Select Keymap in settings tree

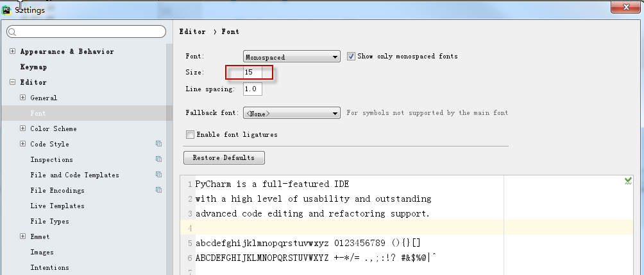34,67
